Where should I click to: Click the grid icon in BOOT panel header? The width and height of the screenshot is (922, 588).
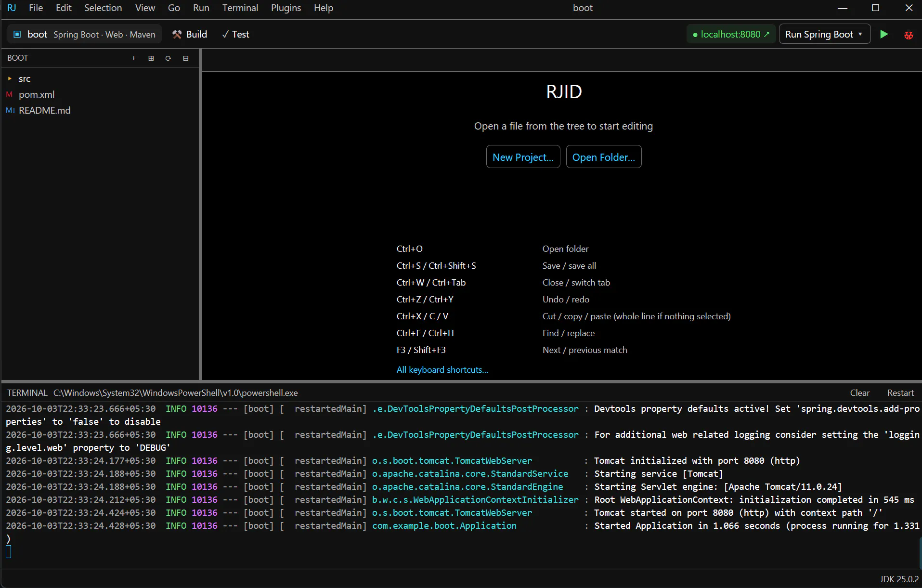pos(151,58)
